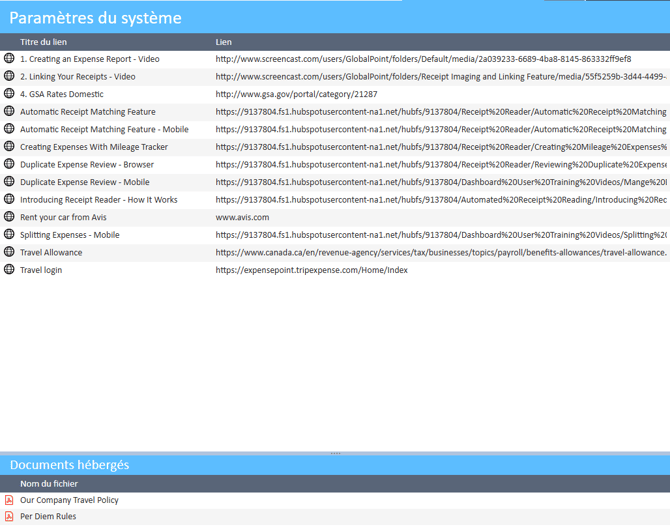
Task: Select '1. Creating an Expense Report - Video'
Action: tap(90, 59)
